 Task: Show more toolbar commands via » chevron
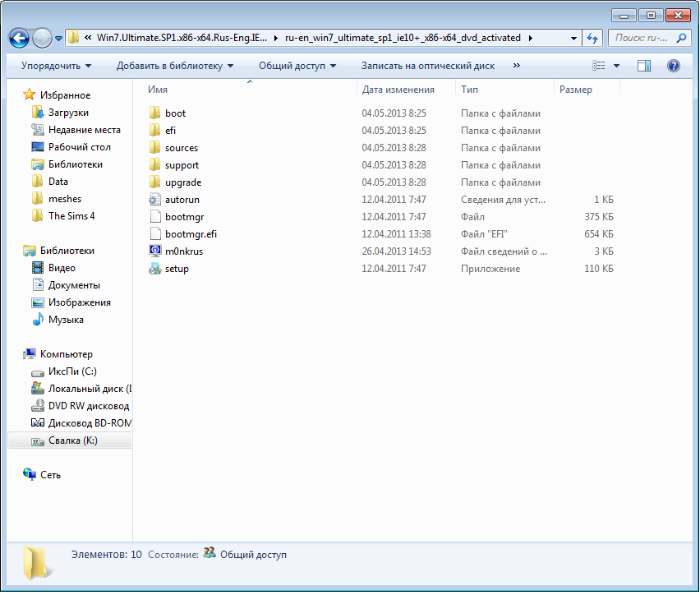517,66
